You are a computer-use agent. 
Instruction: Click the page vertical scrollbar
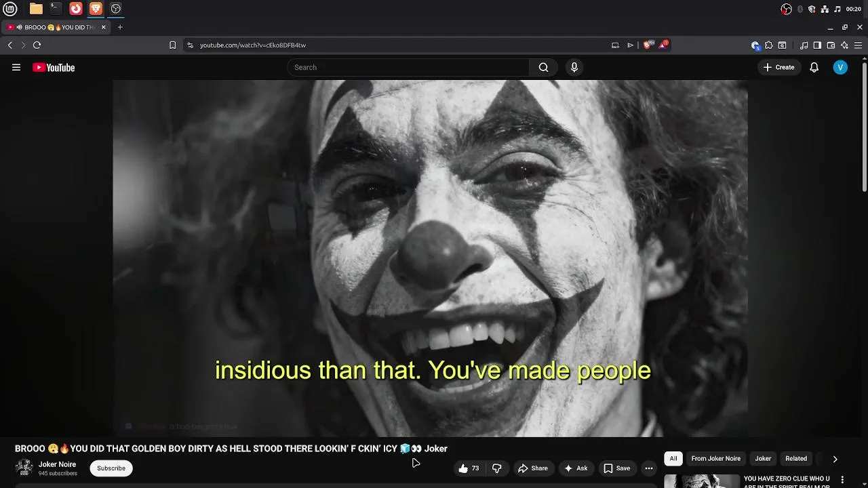tap(865, 129)
